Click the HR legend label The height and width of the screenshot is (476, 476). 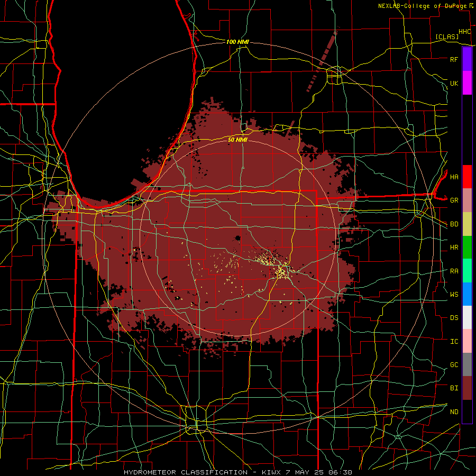coord(454,248)
